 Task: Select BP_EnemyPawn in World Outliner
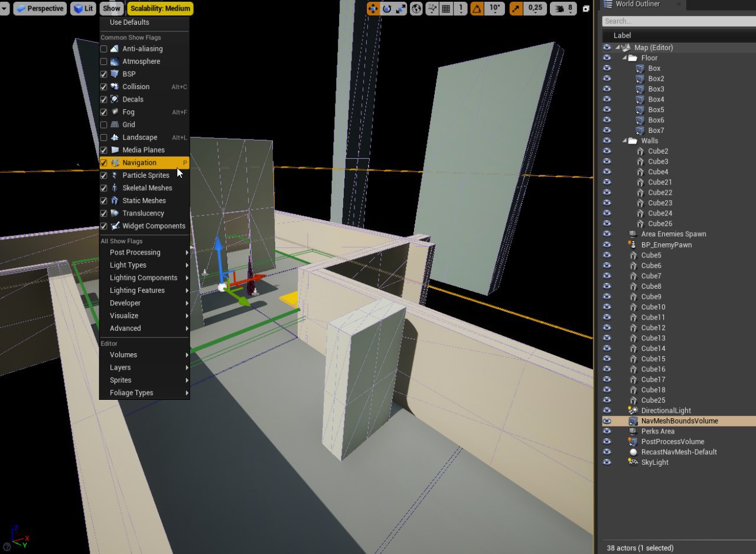pyautogui.click(x=666, y=245)
